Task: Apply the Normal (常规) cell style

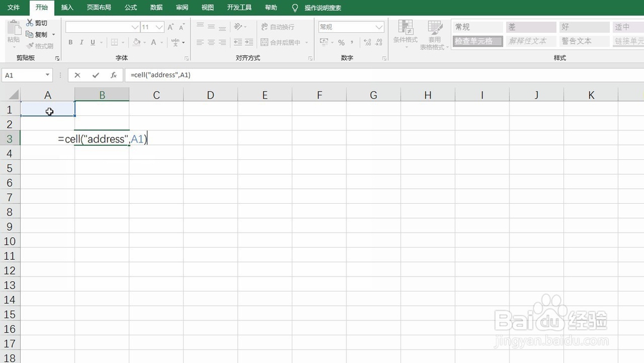Action: [477, 27]
